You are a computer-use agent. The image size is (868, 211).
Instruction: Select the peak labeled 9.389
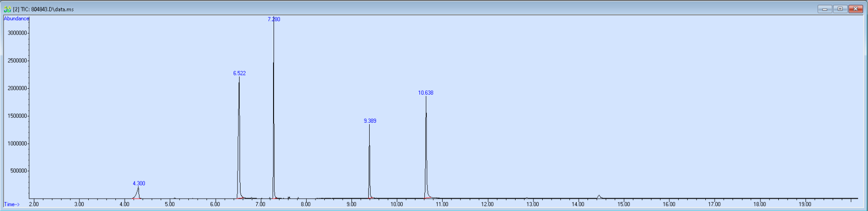coord(370,121)
